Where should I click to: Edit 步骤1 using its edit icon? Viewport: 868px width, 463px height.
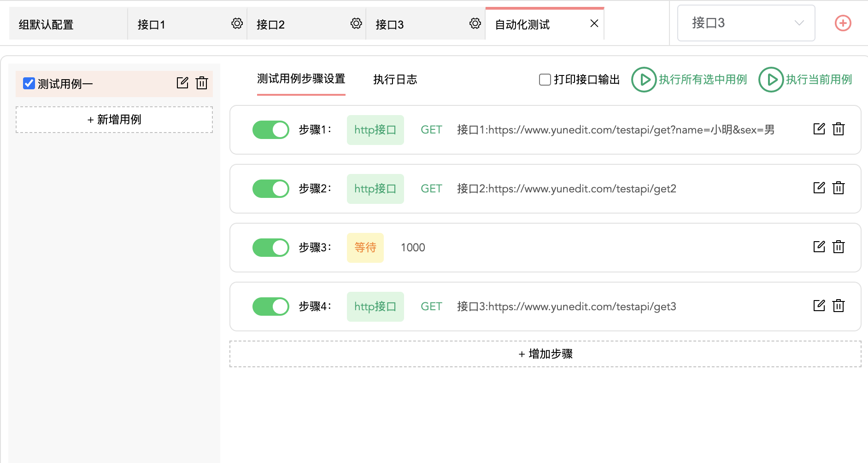[x=819, y=129]
